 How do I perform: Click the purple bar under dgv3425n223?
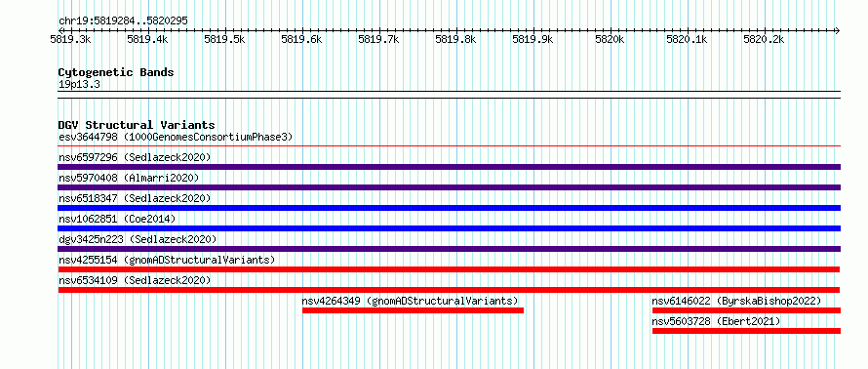pyautogui.click(x=449, y=249)
